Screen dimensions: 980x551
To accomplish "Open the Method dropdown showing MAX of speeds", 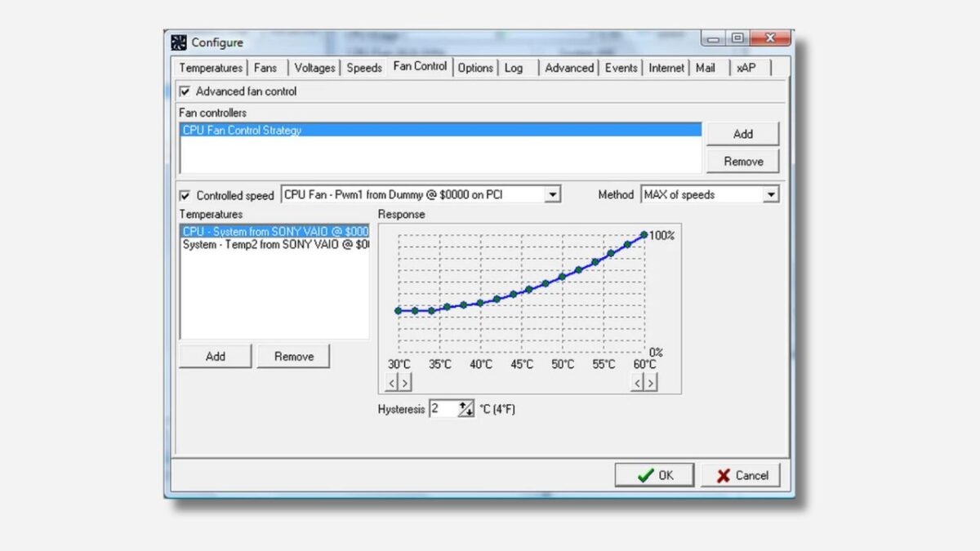I will point(772,194).
